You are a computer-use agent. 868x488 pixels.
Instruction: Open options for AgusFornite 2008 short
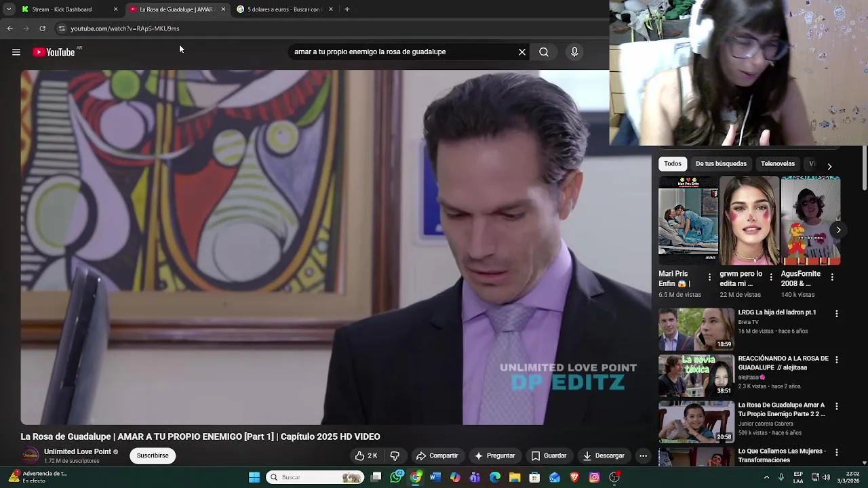832,277
